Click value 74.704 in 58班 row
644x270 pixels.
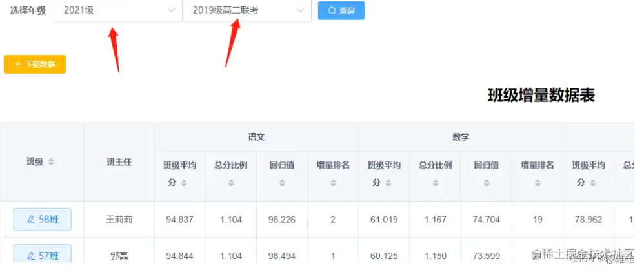(x=487, y=220)
